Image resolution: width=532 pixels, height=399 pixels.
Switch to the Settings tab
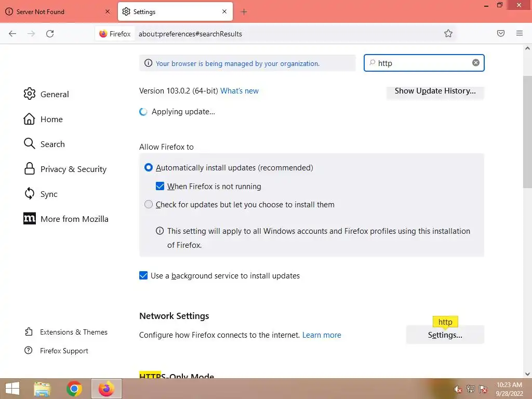point(175,11)
